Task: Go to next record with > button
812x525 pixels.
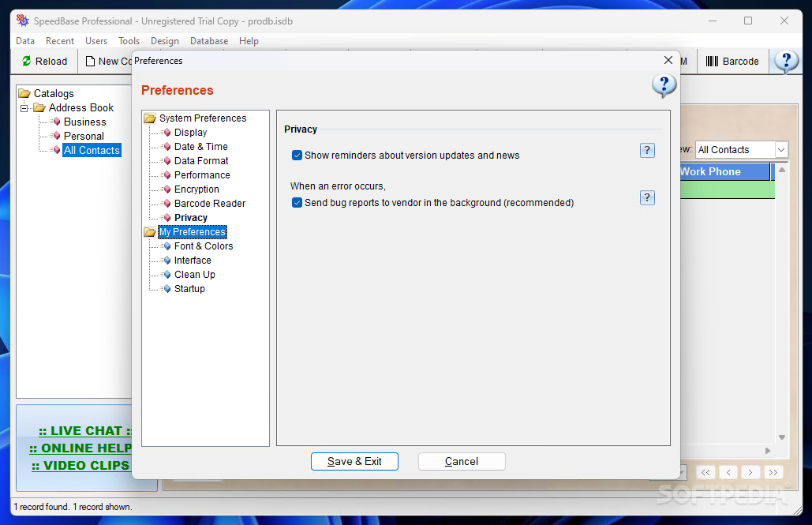Action: 750,472
